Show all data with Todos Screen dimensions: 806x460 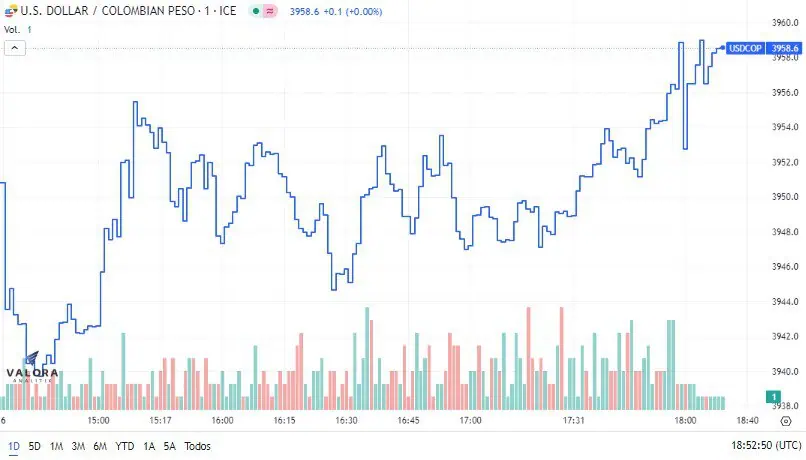[197, 446]
